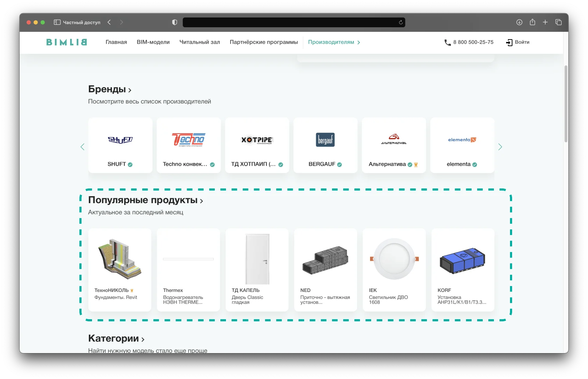The height and width of the screenshot is (379, 588).
Task: Open the BIM-модели menu item
Action: [x=153, y=42]
